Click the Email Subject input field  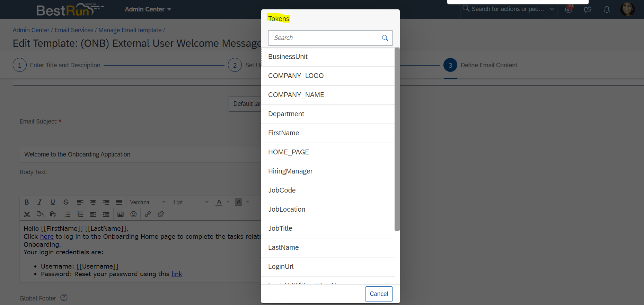pos(140,154)
